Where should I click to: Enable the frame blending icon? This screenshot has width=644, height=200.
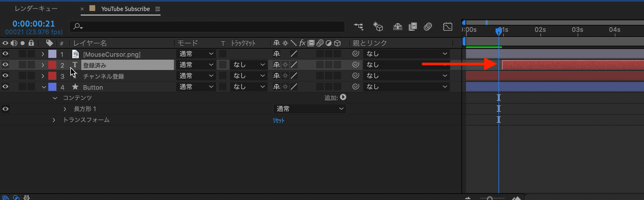point(413,27)
